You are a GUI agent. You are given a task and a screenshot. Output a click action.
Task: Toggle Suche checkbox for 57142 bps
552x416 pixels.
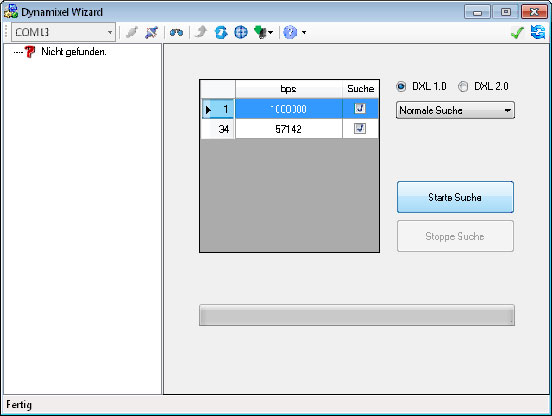360,128
